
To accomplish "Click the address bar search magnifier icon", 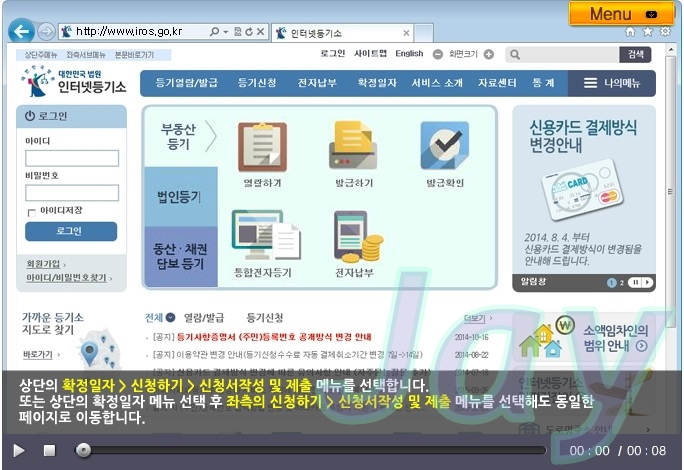I will 214,31.
